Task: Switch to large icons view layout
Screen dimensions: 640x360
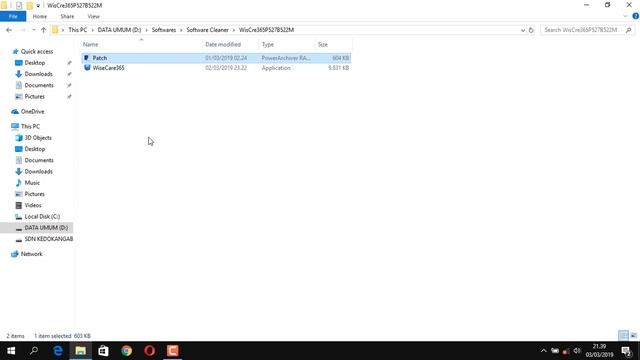Action: tap(633, 336)
